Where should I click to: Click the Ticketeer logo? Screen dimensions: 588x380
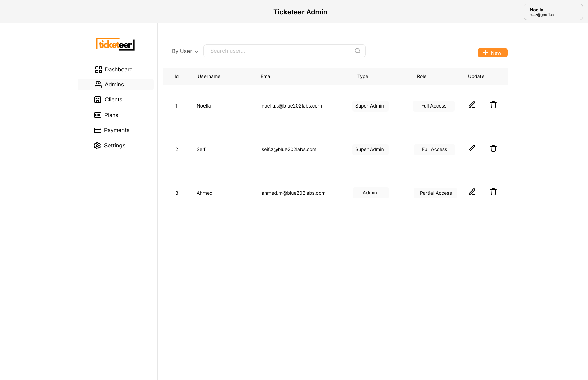[x=115, y=45]
